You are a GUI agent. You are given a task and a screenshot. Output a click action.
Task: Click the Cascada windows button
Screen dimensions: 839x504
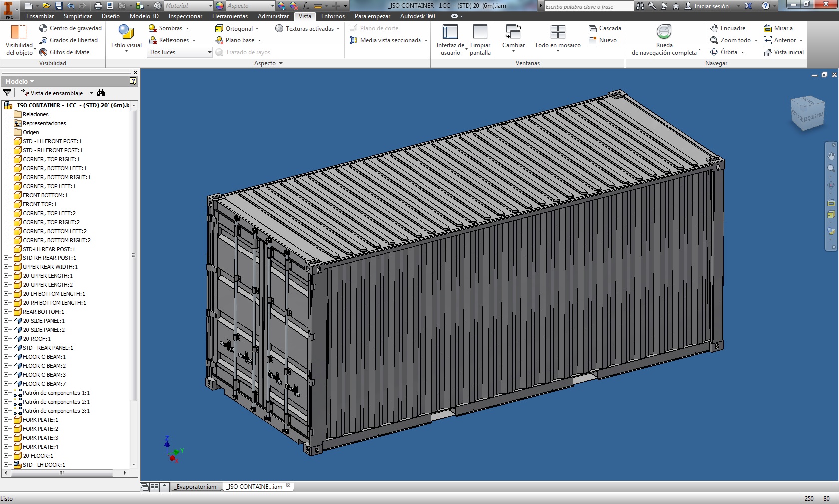(605, 28)
